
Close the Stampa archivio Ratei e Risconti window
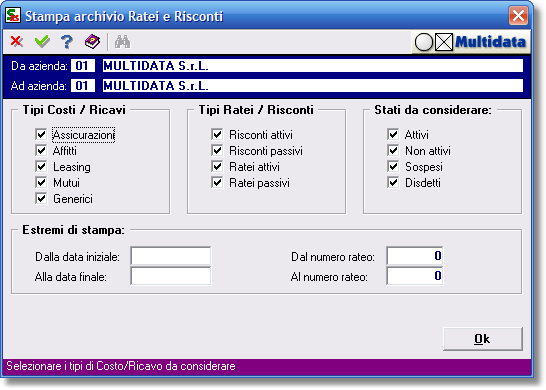click(x=518, y=16)
